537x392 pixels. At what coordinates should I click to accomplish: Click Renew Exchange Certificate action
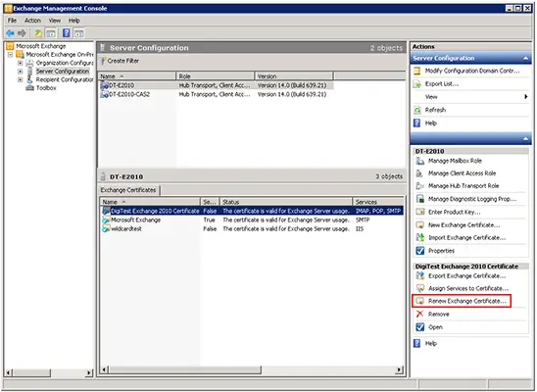467,301
